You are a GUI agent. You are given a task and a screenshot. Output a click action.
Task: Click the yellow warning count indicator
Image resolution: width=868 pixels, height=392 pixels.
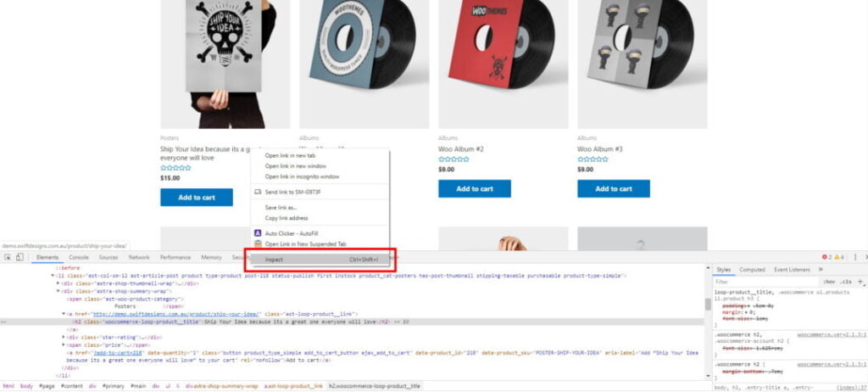pyautogui.click(x=837, y=257)
